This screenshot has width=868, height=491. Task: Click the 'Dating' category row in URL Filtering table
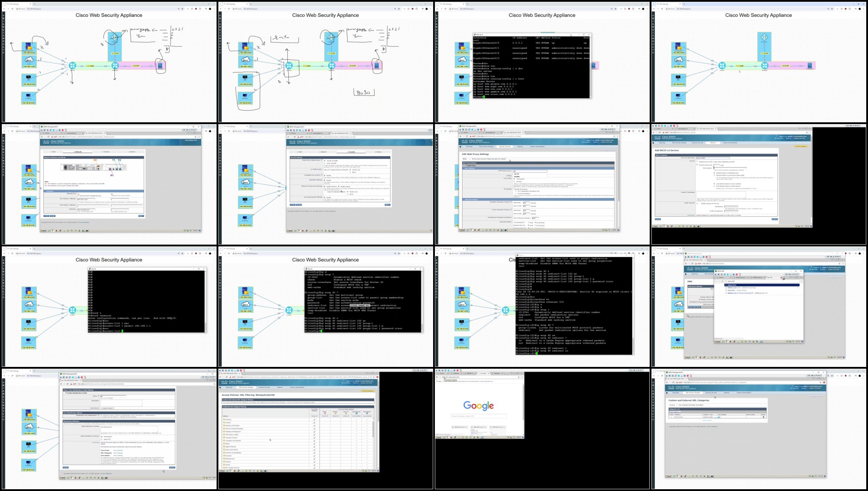[x=297, y=444]
